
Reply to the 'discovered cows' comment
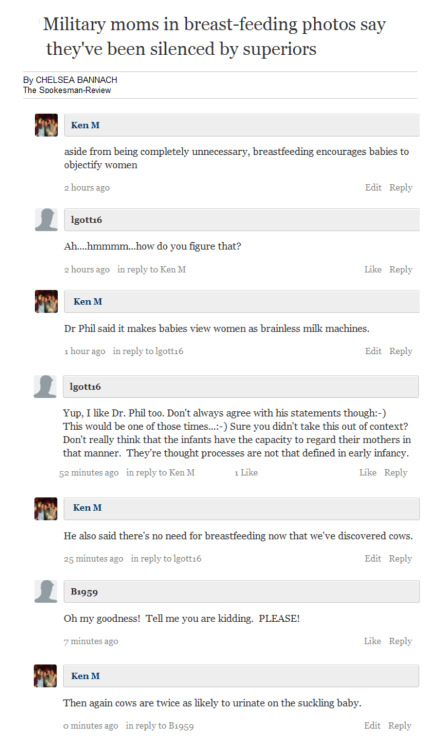click(400, 558)
